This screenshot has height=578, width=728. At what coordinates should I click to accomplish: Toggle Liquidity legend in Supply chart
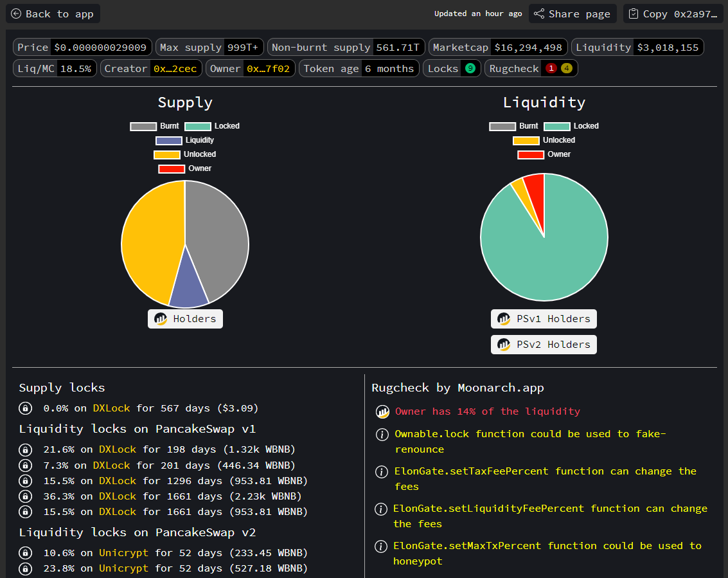185,140
